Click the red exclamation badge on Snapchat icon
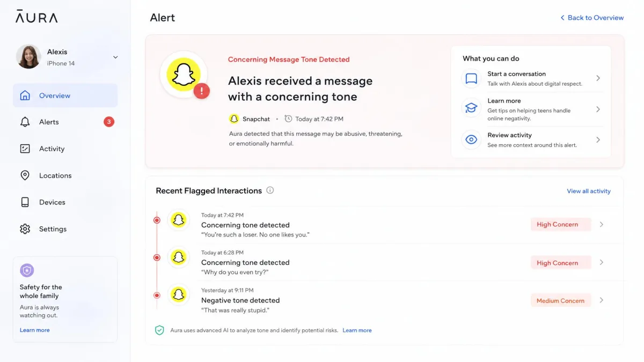Image resolution: width=644 pixels, height=362 pixels. 201,91
